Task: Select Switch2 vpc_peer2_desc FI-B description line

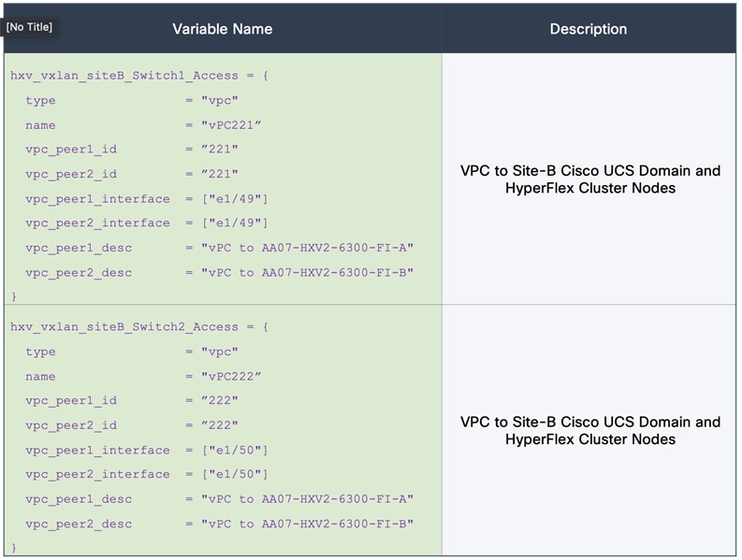Action: 220,524
